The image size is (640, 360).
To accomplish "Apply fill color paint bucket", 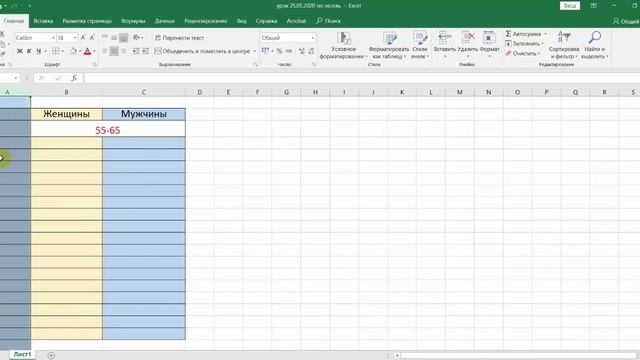I will point(73,51).
